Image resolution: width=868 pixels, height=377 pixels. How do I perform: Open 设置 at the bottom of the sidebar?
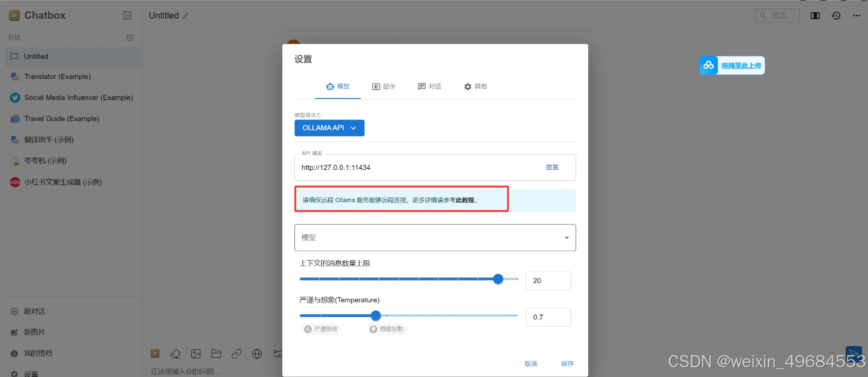[x=72, y=373]
